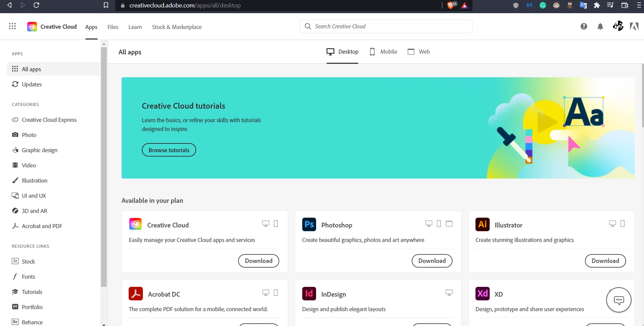Image resolution: width=644 pixels, height=326 pixels.
Task: Click the sidebar vertical scrollbar
Action: tap(104, 167)
